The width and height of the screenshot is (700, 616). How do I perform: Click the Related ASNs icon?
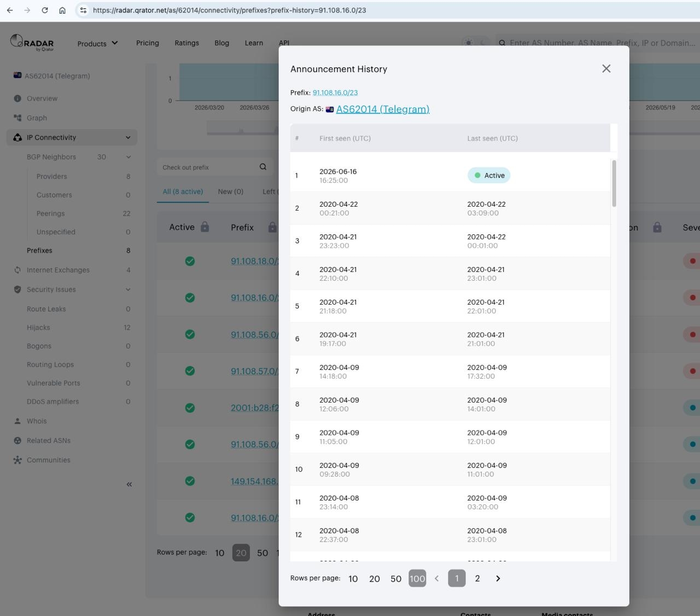click(x=17, y=440)
